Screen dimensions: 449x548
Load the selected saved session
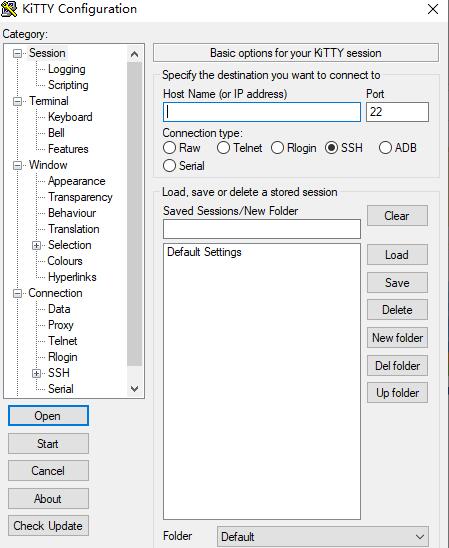(x=397, y=254)
